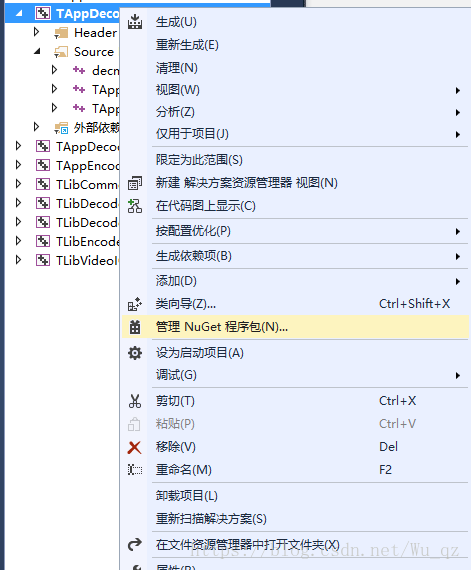The height and width of the screenshot is (570, 471).
Task: Expand the TLibComm project node
Action: coord(18,184)
